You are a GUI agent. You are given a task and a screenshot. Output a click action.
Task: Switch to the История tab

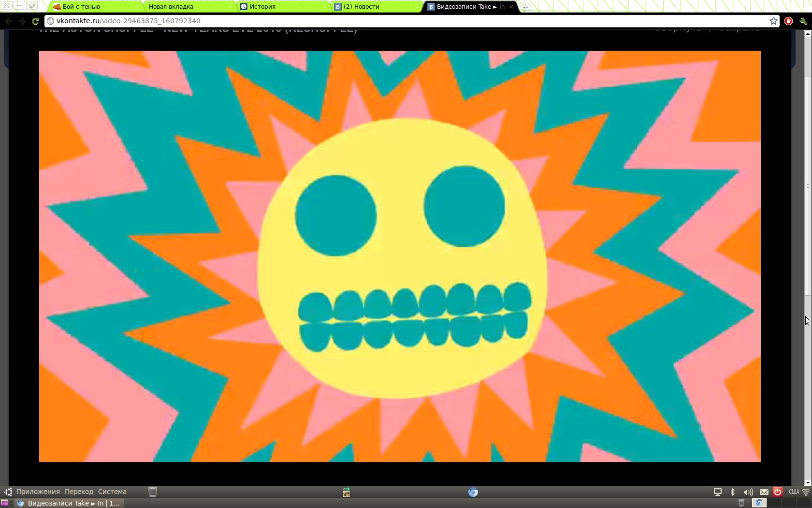tap(284, 6)
